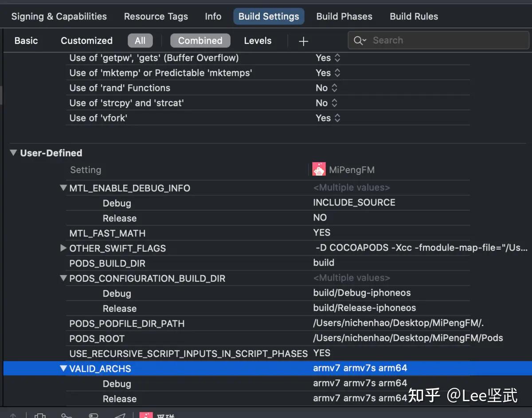Screen dimensions: 532x418
Task: Click the stepper beside Use of 'rand' Functions
Action: coord(334,87)
